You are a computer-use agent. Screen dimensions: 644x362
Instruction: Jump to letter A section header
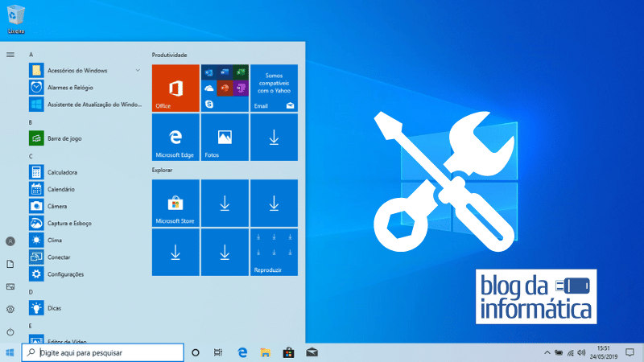click(x=31, y=55)
